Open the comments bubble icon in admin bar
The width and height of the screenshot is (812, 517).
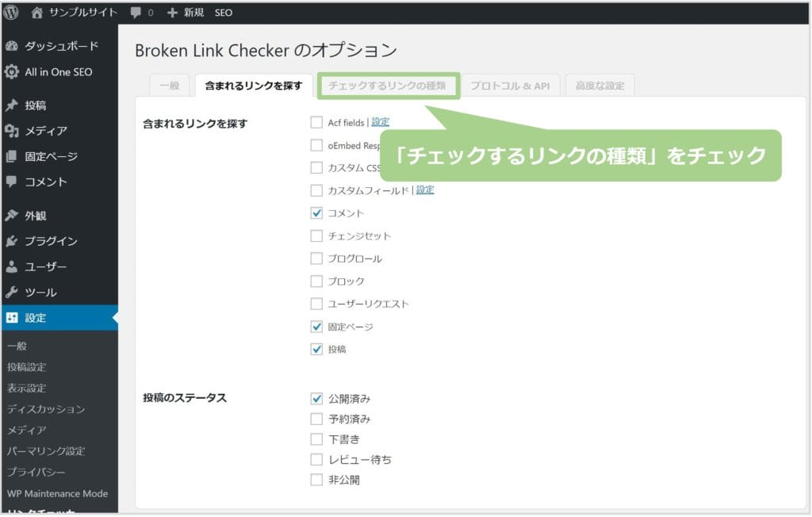[x=136, y=13]
